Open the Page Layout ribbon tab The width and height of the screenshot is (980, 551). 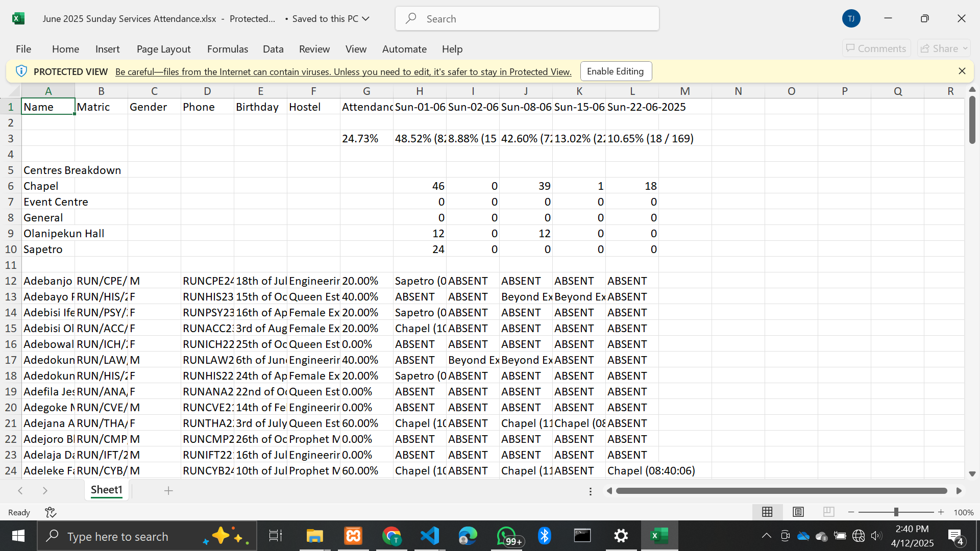[163, 49]
